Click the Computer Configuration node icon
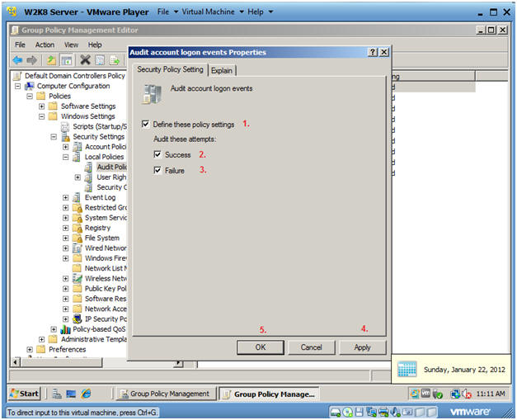The image size is (517, 420). [30, 86]
